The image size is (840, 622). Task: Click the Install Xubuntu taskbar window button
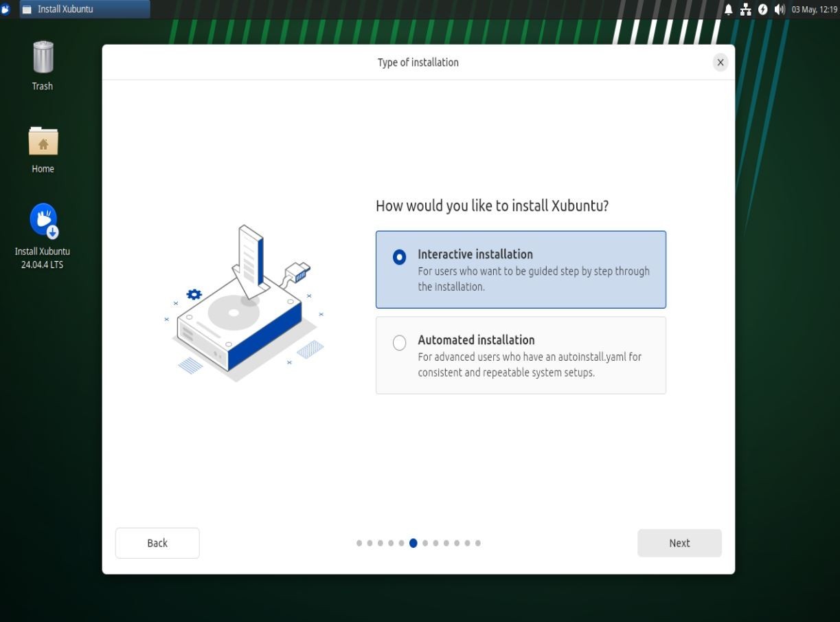[x=84, y=9]
